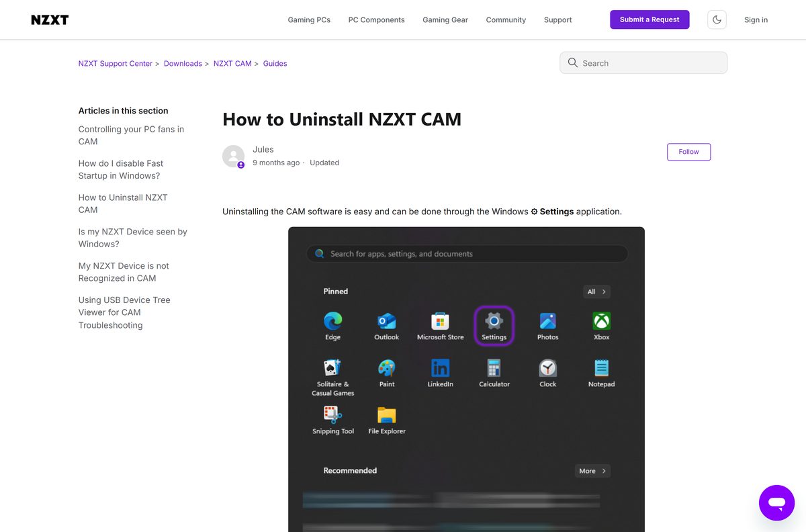The image size is (806, 532).
Task: Click Sign in link
Action: [x=756, y=19]
